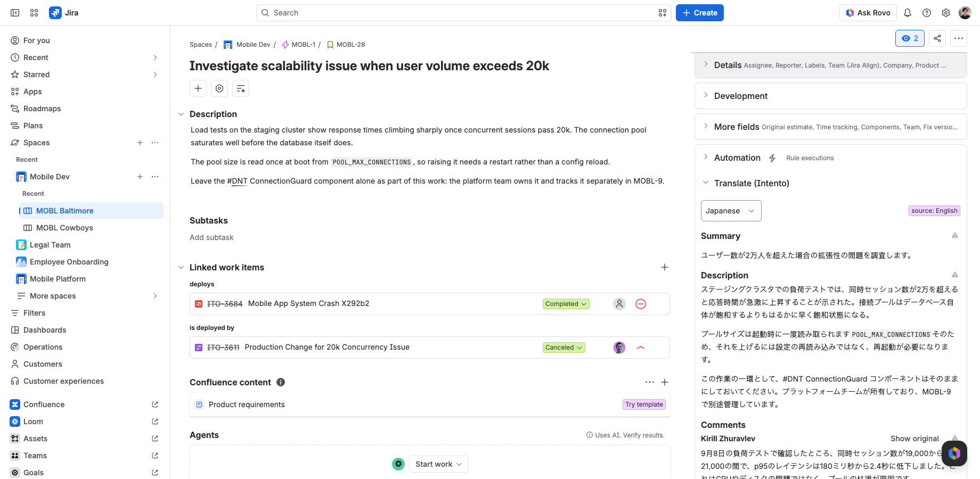This screenshot has height=479, width=980.
Task: Select MOBL Baltimore board in sidebar
Action: (91, 211)
